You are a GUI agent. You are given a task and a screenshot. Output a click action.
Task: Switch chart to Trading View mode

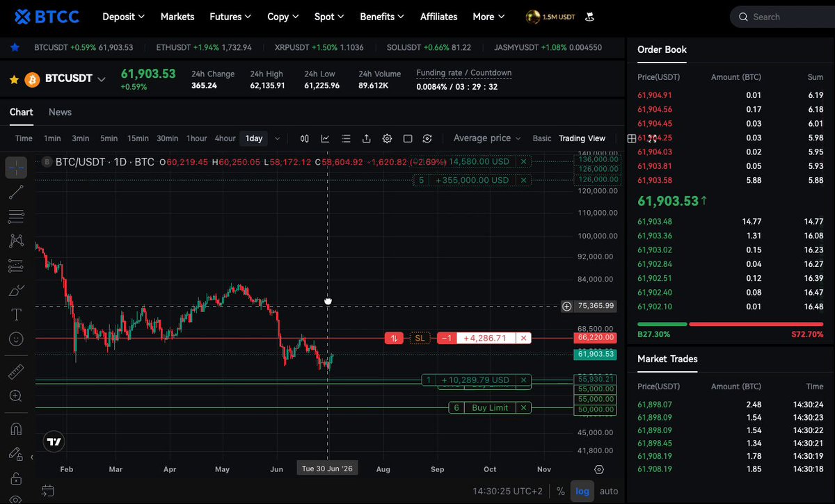click(582, 138)
